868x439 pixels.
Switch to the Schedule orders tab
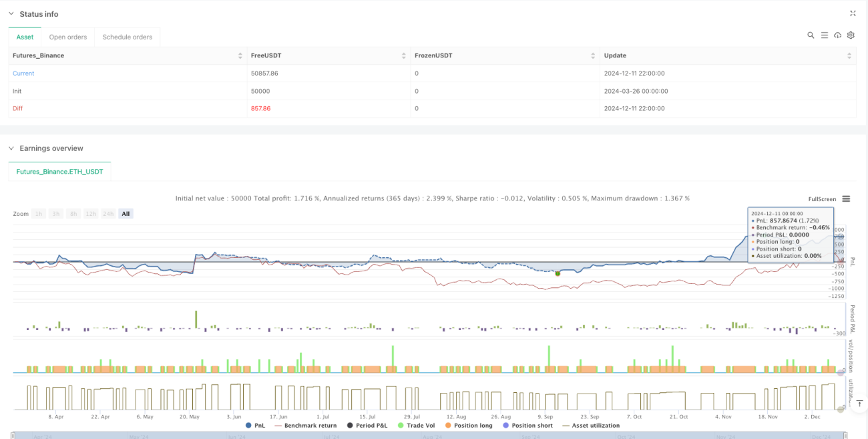pos(128,37)
